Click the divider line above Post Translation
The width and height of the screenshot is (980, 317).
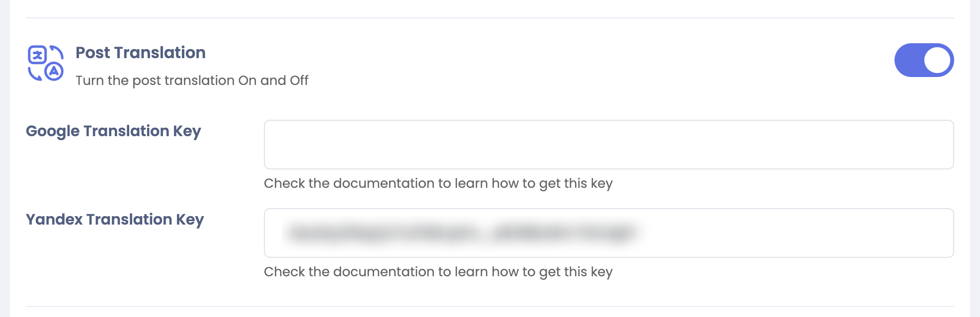coord(490,18)
